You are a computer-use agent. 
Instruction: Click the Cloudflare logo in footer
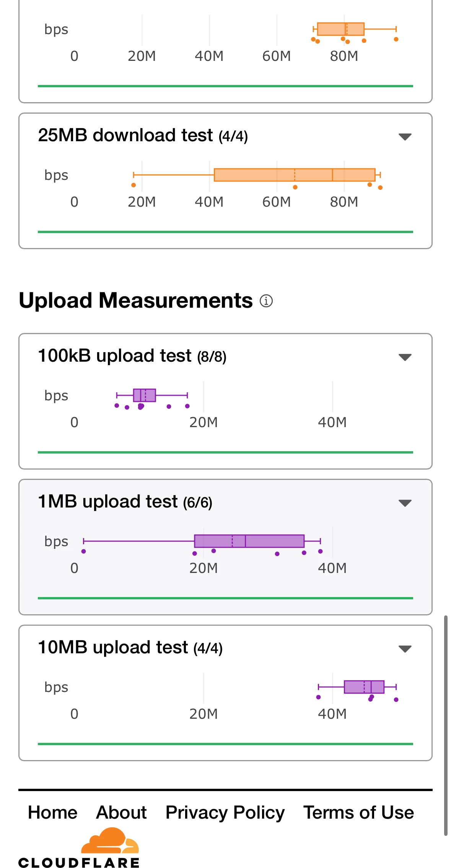pyautogui.click(x=79, y=848)
